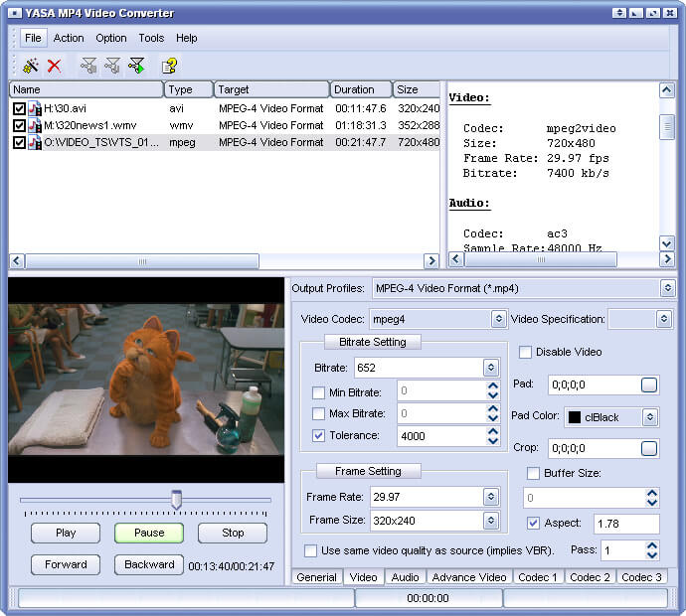Open the yellow question mark help icon
The image size is (686, 616).
point(169,66)
